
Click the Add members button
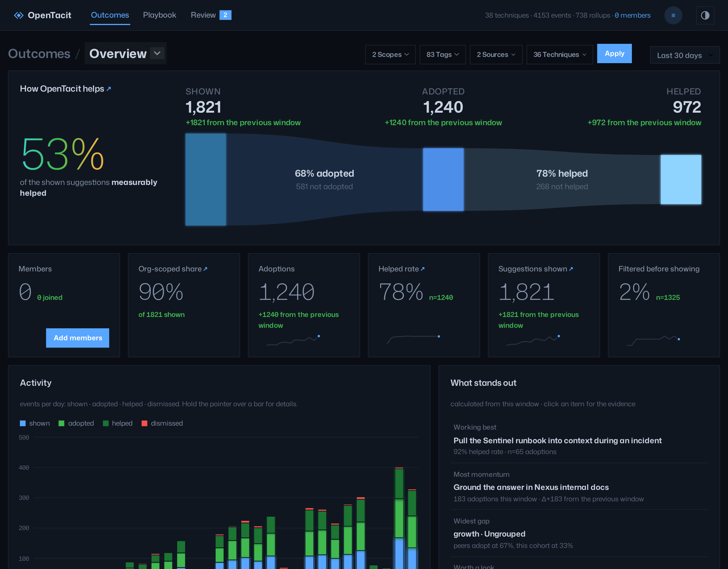pos(78,338)
